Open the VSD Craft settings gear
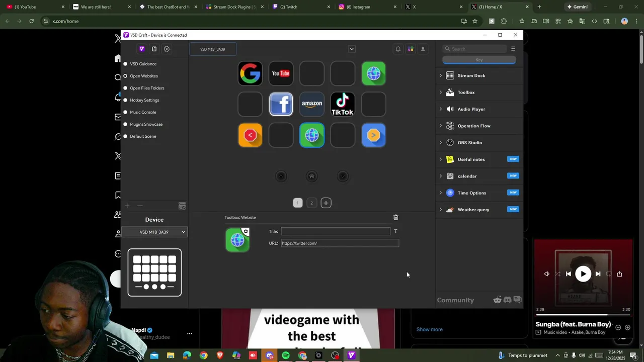The height and width of the screenshot is (362, 644). click(x=167, y=49)
